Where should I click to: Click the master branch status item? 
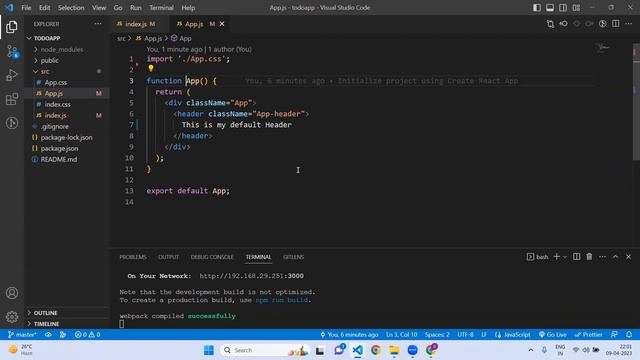(x=22, y=334)
